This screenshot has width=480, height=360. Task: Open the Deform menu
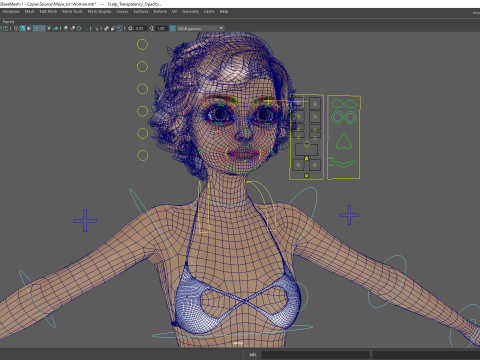pos(160,12)
